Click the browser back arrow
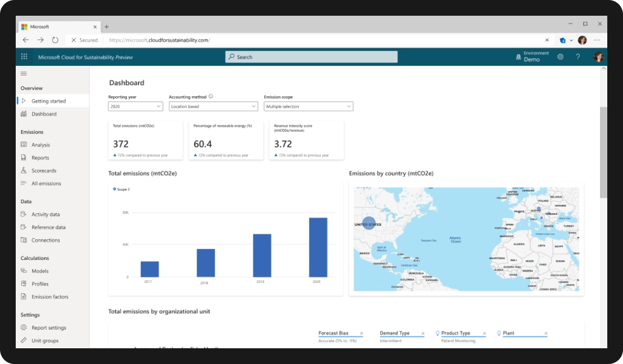The image size is (623, 364). (x=25, y=40)
